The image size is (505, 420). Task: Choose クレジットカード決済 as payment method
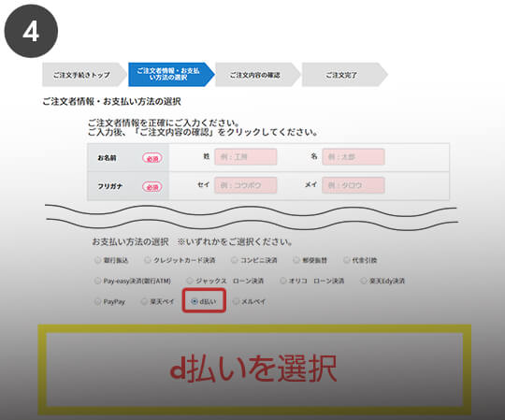coord(148,260)
